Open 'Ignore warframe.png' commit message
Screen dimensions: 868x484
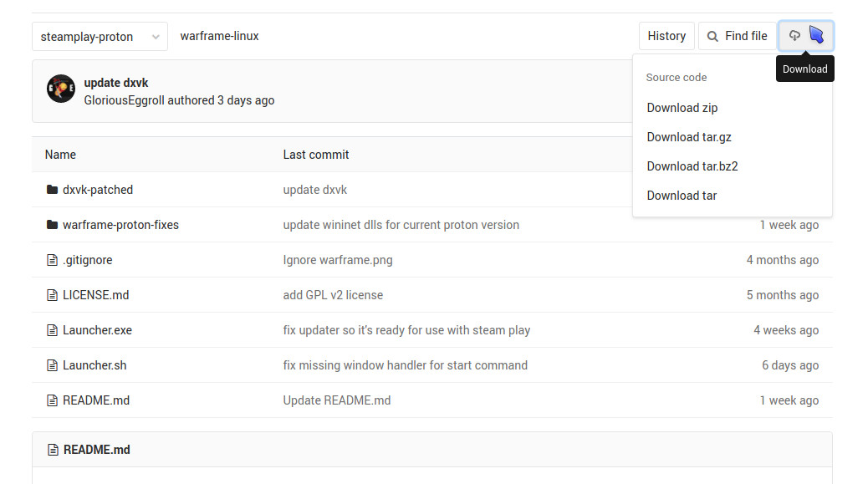[x=338, y=260]
